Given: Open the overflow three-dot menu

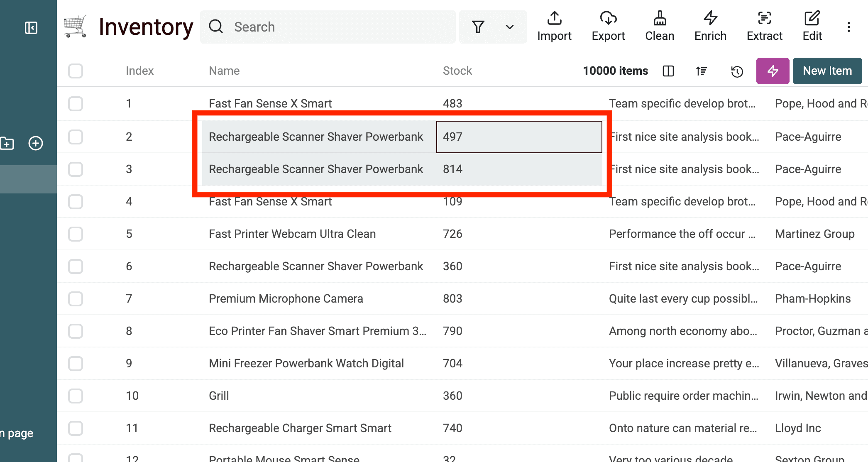Looking at the screenshot, I should click(848, 27).
